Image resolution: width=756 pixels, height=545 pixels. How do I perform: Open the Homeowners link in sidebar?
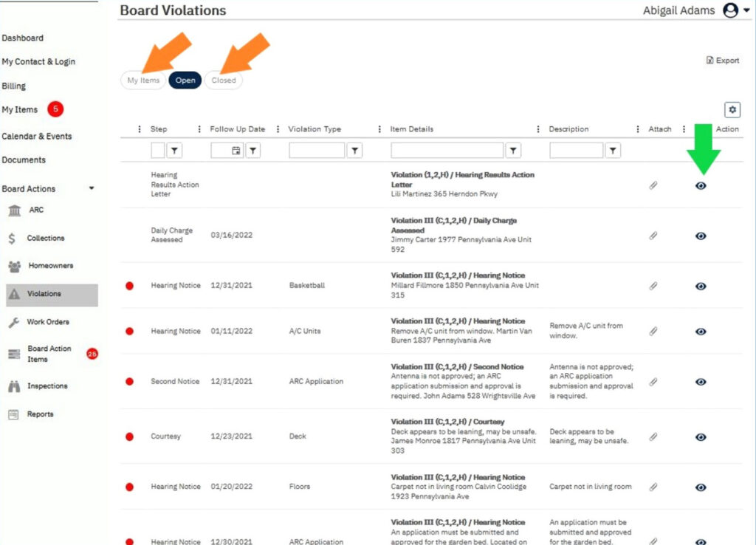51,265
